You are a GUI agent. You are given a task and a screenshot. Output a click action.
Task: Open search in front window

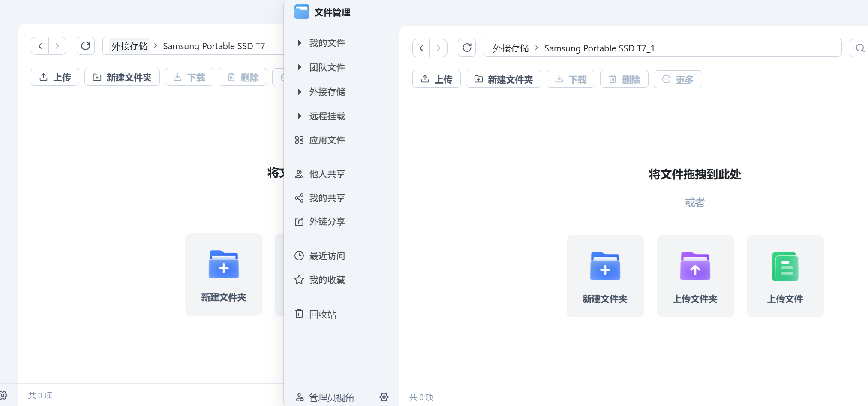click(x=860, y=48)
